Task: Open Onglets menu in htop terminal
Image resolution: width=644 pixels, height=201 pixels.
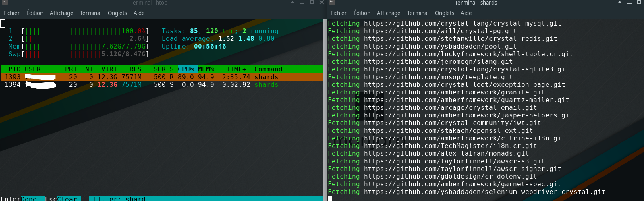Action: (117, 13)
